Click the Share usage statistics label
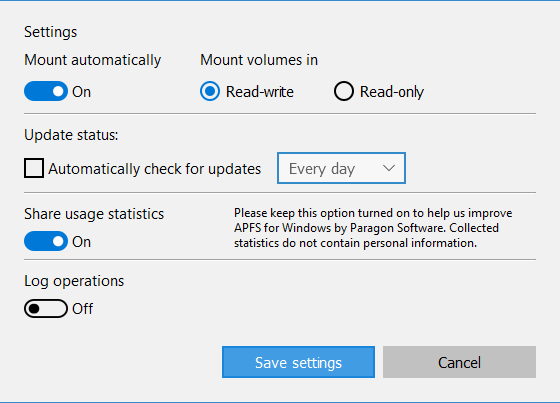560x403 pixels. click(94, 214)
